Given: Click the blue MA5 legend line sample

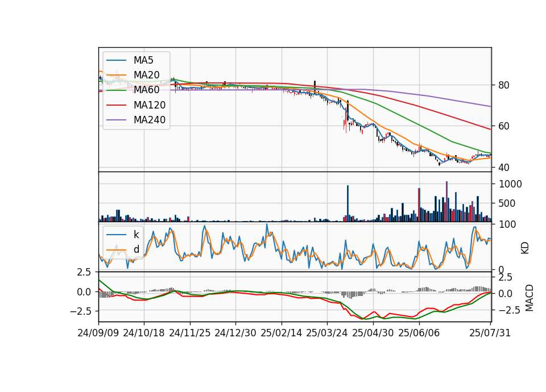Looking at the screenshot, I should pyautogui.click(x=116, y=60).
